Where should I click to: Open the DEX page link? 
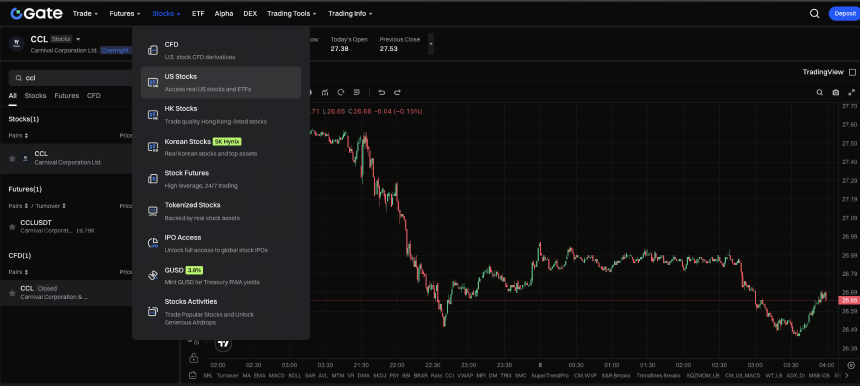coord(250,14)
